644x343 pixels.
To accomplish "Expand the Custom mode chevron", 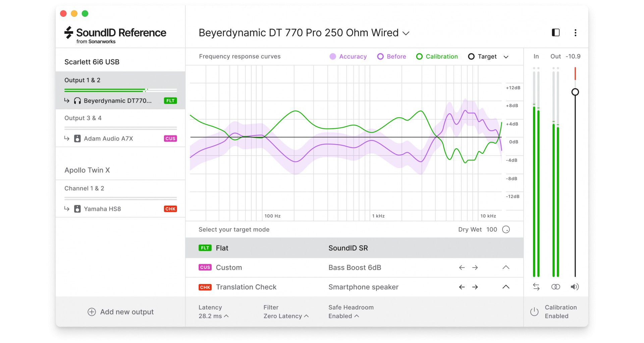I will pos(506,268).
